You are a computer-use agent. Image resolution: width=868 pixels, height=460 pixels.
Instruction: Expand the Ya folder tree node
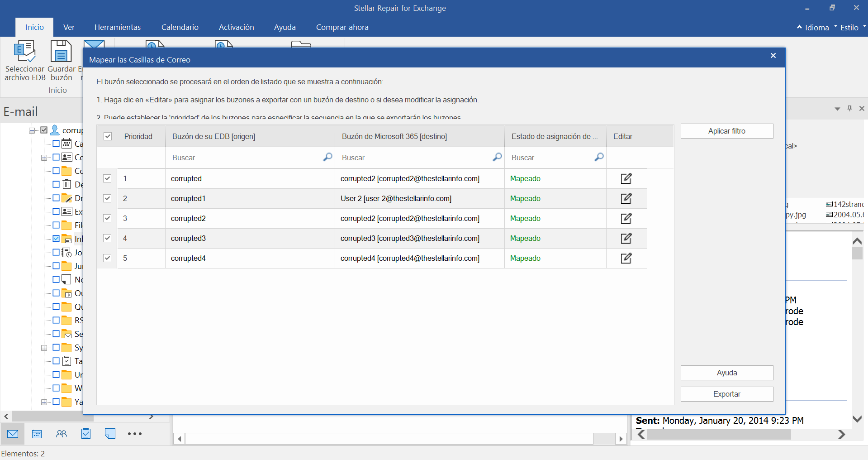pos(44,402)
